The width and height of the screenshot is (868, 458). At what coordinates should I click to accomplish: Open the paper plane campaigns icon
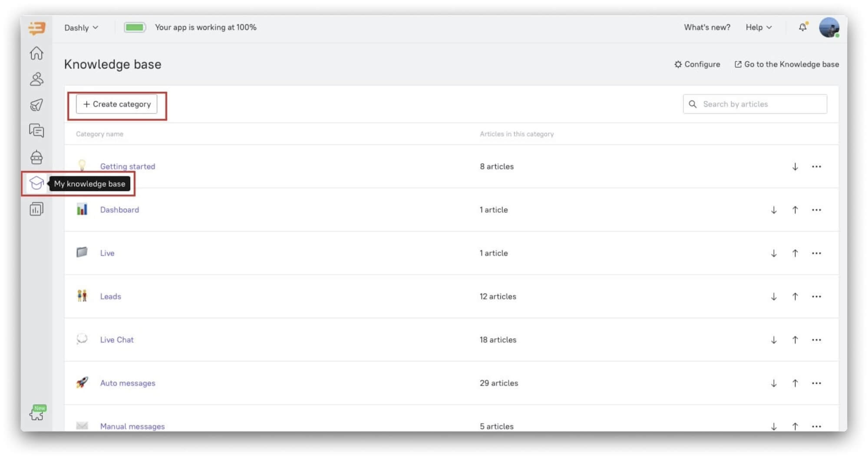click(36, 105)
